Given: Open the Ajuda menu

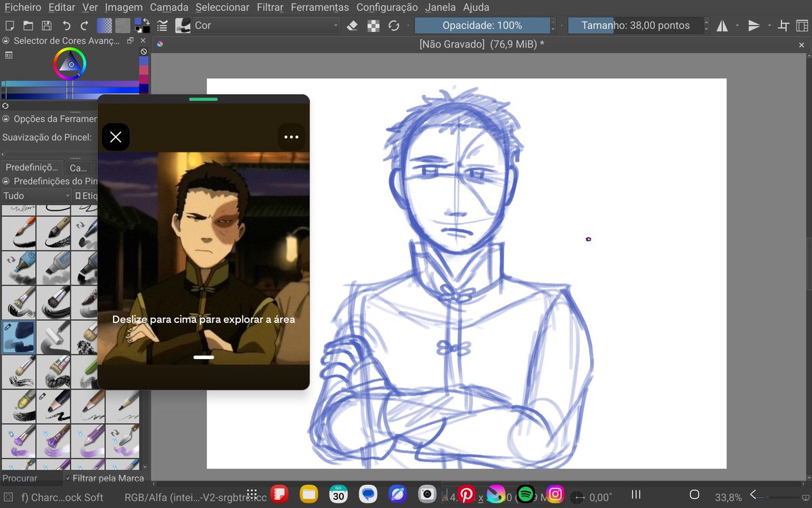Looking at the screenshot, I should pos(476,7).
